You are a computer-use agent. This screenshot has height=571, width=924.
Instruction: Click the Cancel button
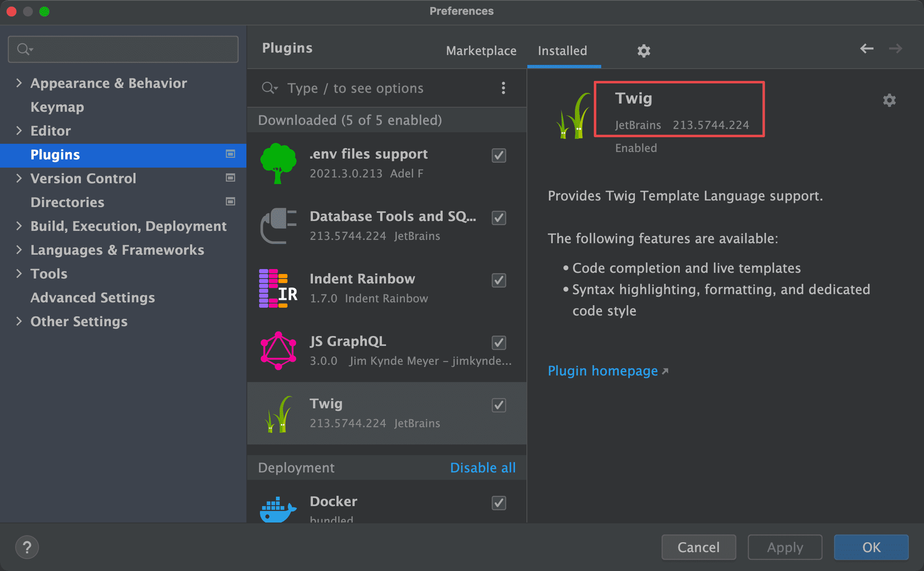[x=699, y=547]
